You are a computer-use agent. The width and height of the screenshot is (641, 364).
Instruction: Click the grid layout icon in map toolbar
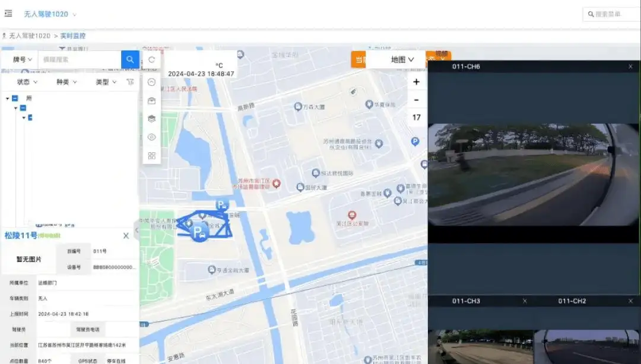point(152,155)
